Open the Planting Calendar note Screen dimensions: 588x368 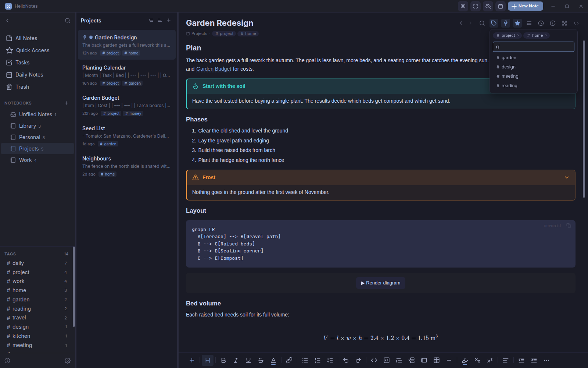126,75
